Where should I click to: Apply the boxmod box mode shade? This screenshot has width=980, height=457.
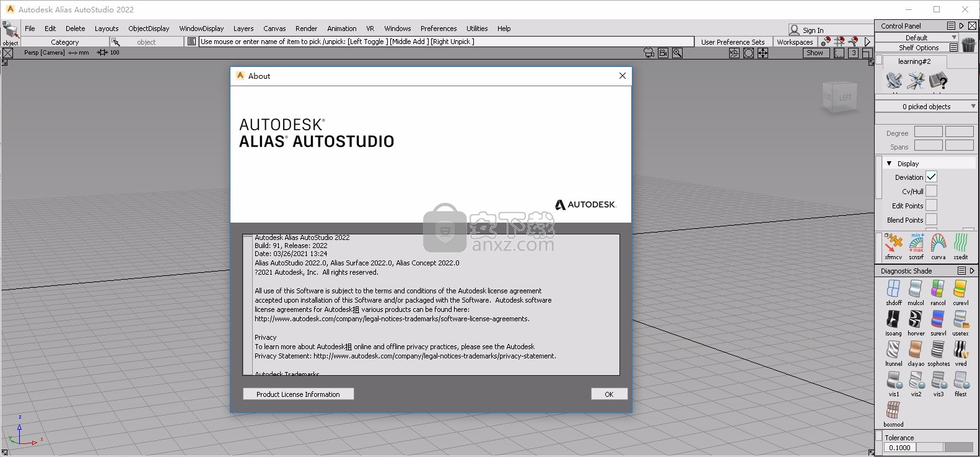coord(893,410)
